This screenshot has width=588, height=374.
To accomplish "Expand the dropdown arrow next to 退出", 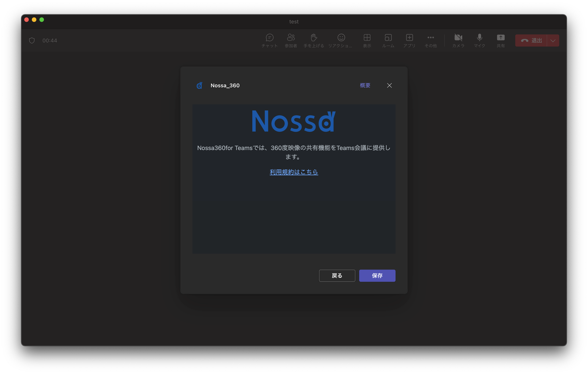I will [553, 41].
